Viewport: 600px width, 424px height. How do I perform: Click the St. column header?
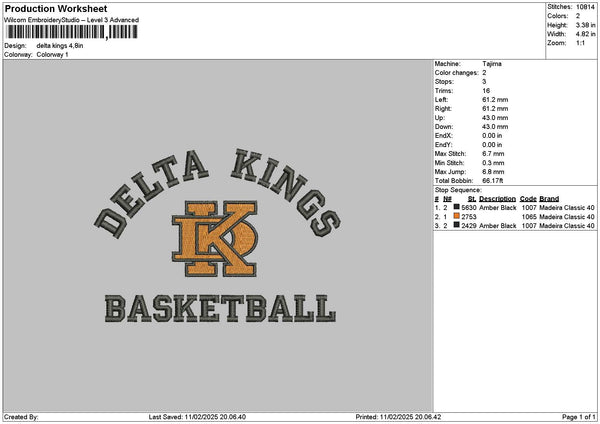coord(472,199)
